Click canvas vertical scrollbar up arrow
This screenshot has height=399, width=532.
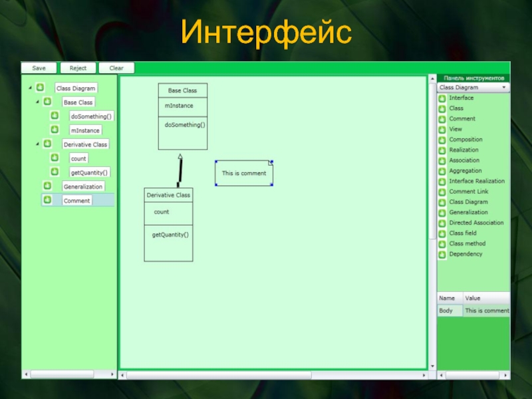(x=432, y=78)
